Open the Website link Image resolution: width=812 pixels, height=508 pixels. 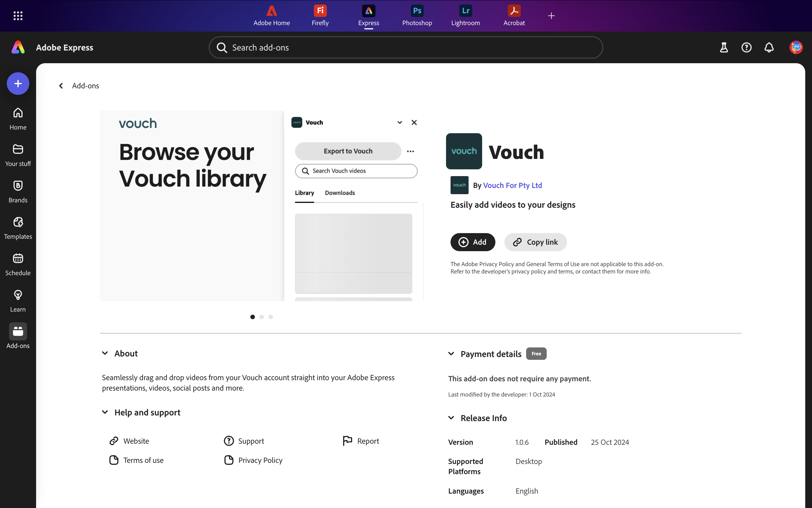[x=129, y=441]
